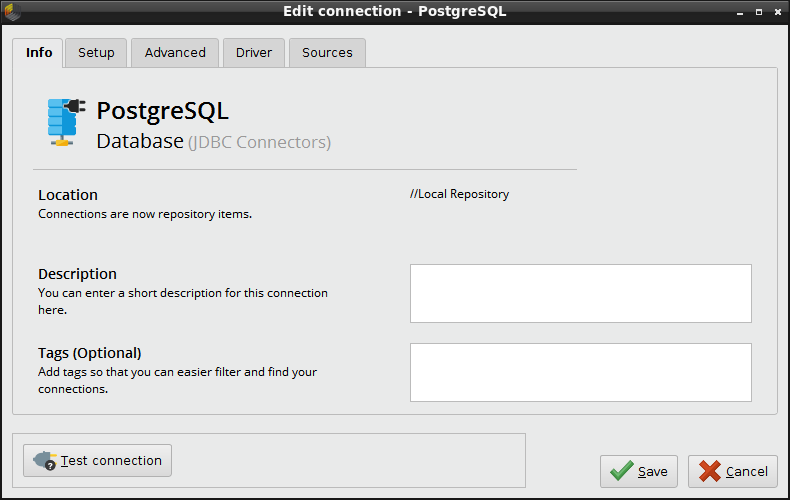790x500 pixels.
Task: Click inside the Tags input field
Action: coord(580,373)
